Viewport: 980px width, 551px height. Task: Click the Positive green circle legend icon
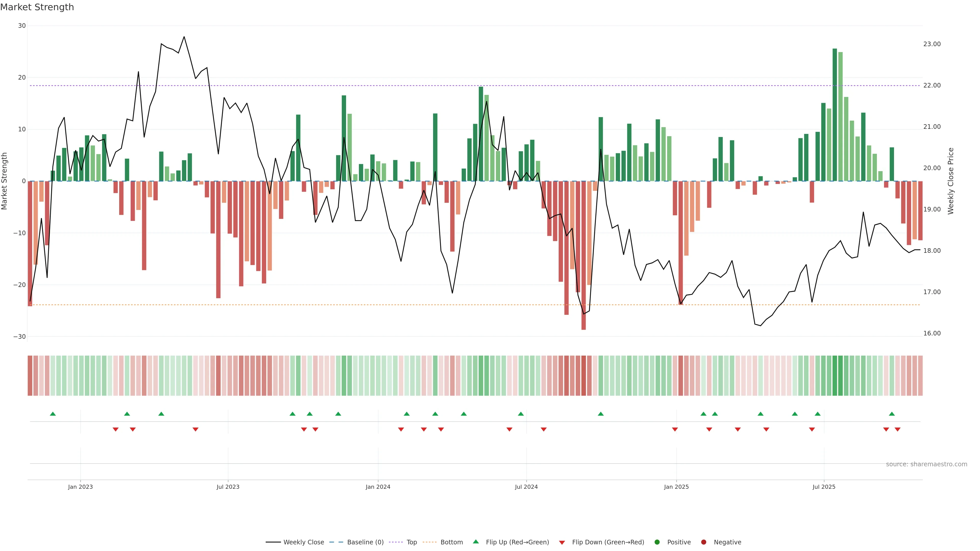click(657, 542)
